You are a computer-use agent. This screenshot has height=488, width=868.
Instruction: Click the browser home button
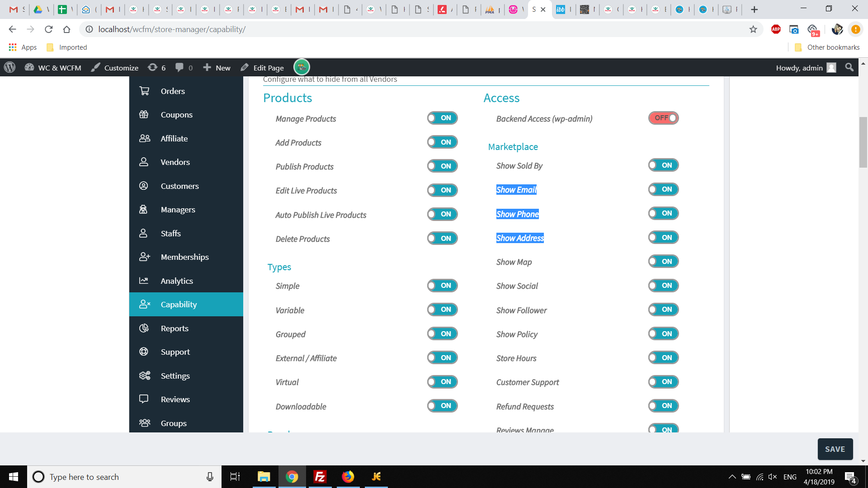[66, 29]
